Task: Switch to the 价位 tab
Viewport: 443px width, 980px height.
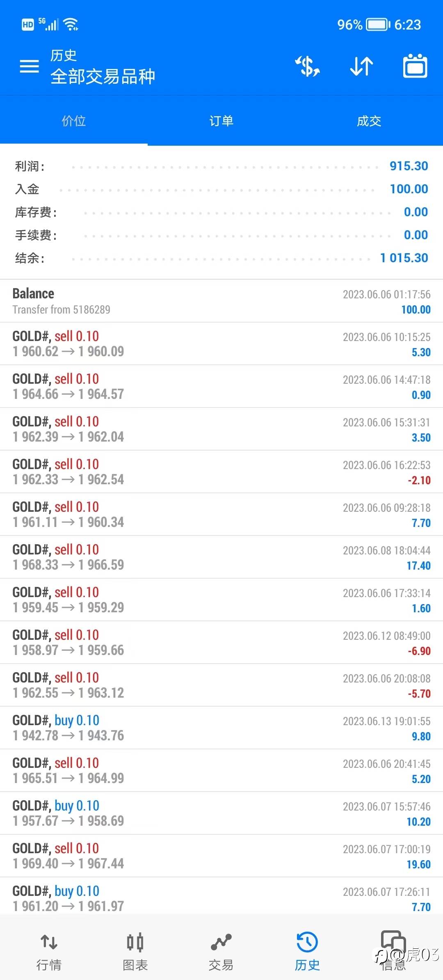Action: click(x=74, y=121)
